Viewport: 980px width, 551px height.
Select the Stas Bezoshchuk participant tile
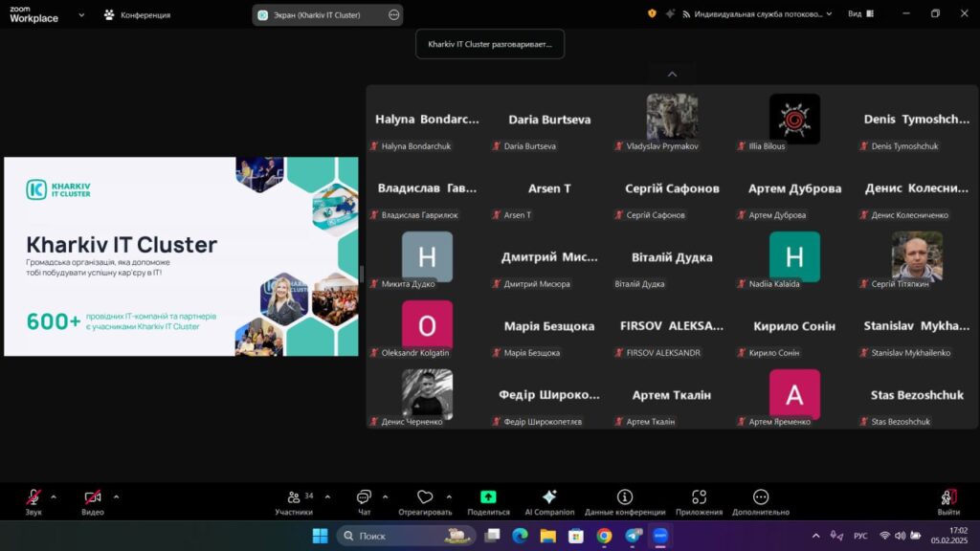pos(917,394)
